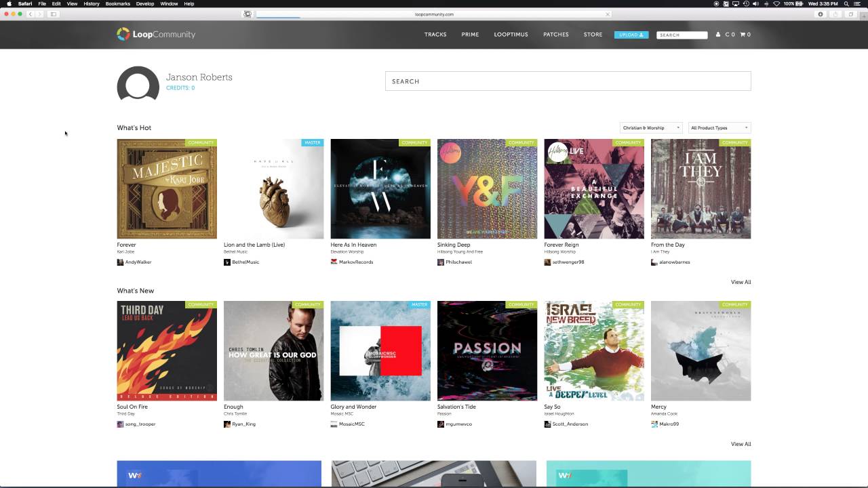Open the Bookmarks menu
The image size is (868, 488).
118,3
